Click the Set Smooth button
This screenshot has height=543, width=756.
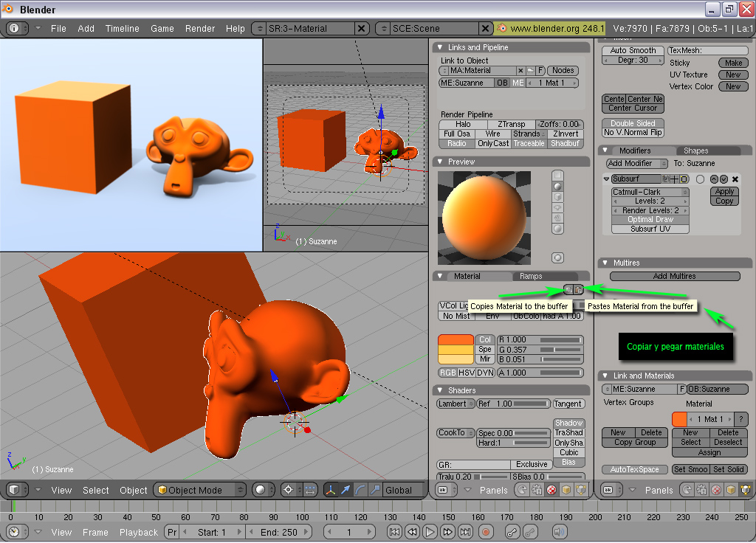(690, 470)
